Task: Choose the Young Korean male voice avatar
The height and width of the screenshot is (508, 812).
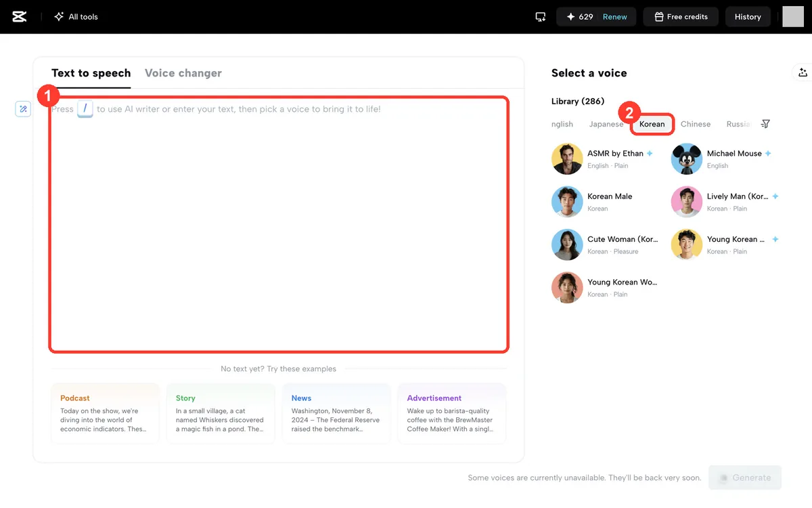Action: [x=687, y=245]
